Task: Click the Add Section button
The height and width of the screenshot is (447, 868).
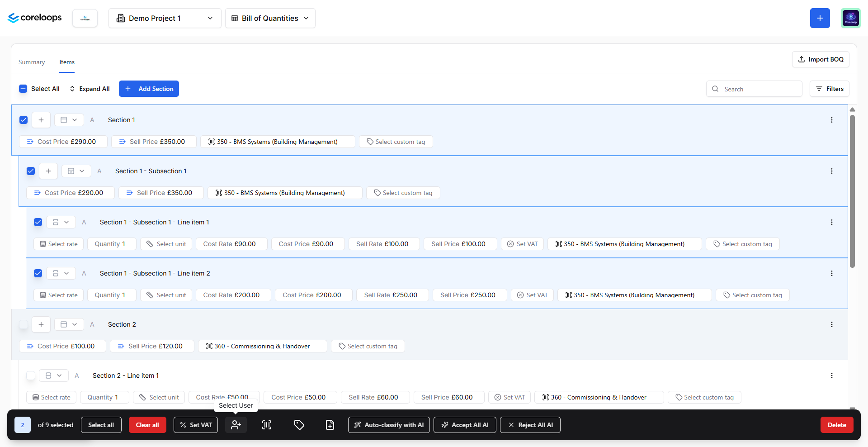Action: tap(149, 89)
